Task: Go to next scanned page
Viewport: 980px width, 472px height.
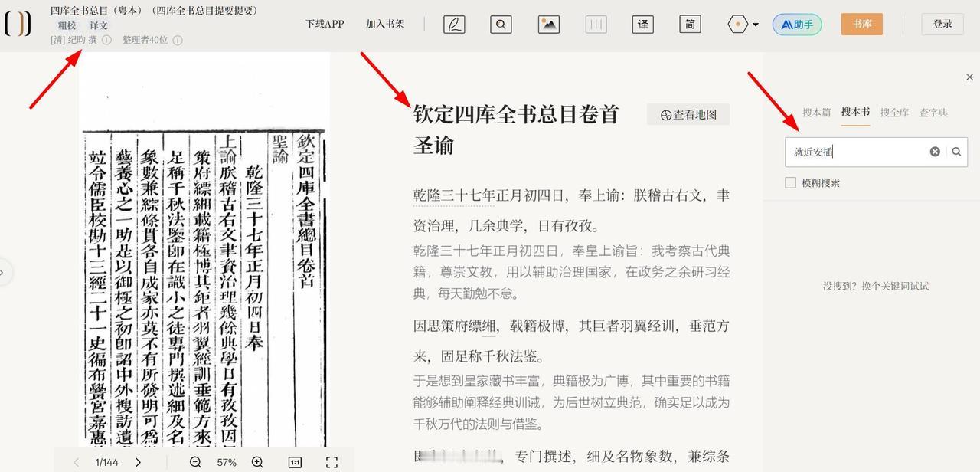Action: pyautogui.click(x=138, y=462)
